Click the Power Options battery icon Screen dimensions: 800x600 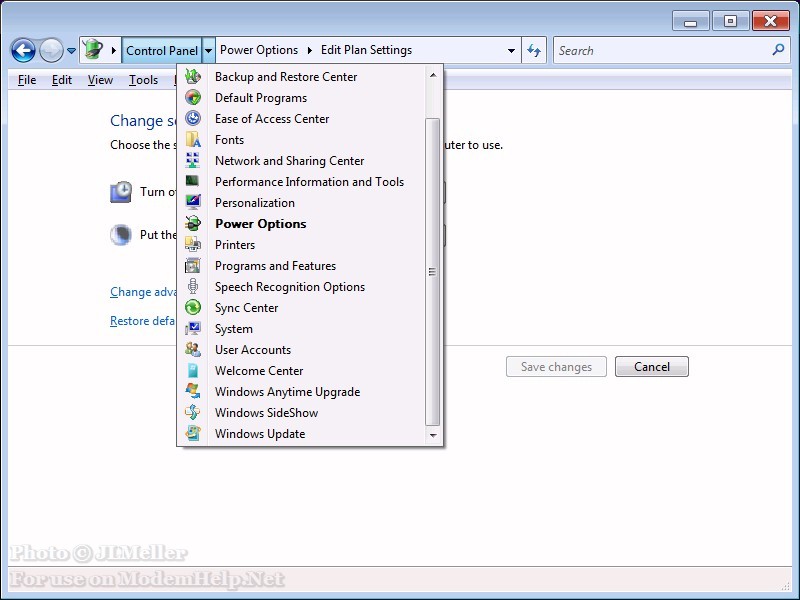tap(193, 223)
